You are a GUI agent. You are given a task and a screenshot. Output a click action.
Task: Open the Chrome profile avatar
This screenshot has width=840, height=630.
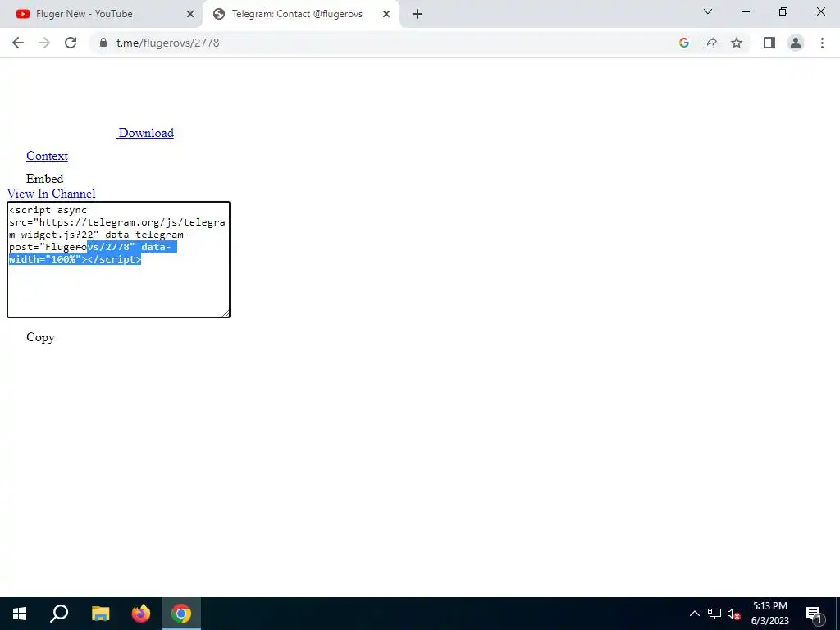[796, 43]
